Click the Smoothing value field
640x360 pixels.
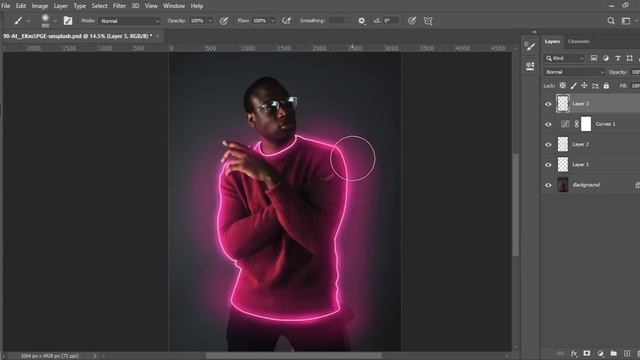click(338, 21)
